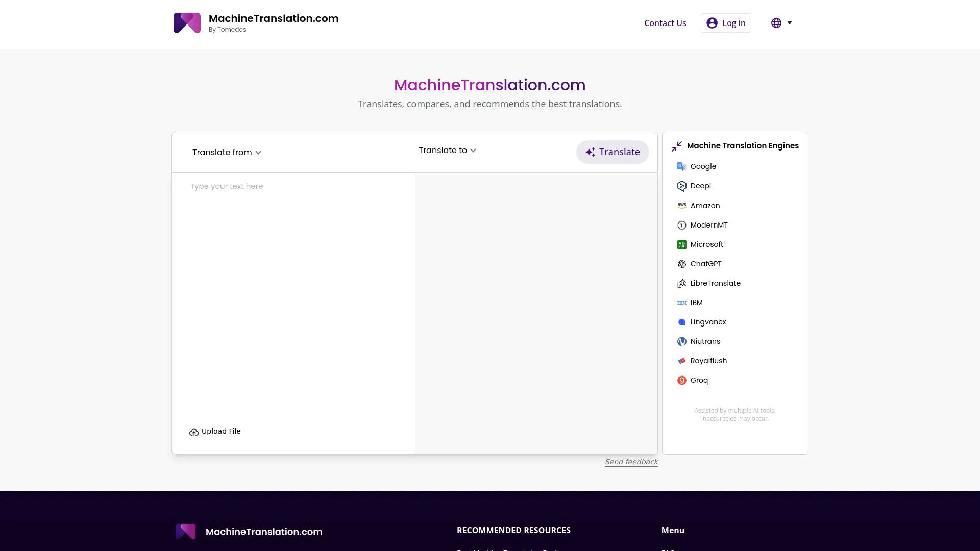Click the LibreTranslate engine icon
The width and height of the screenshot is (980, 551).
(681, 283)
